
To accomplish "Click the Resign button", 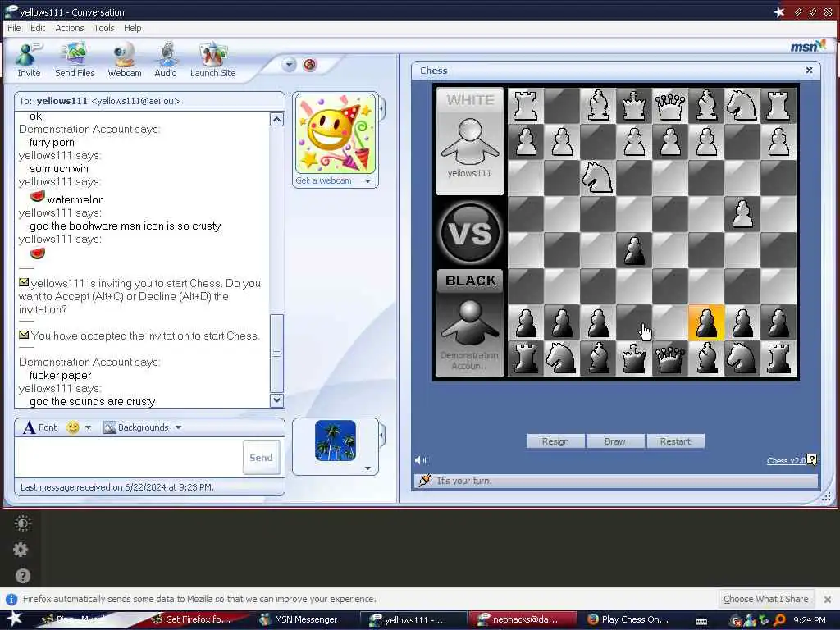I will 555,441.
